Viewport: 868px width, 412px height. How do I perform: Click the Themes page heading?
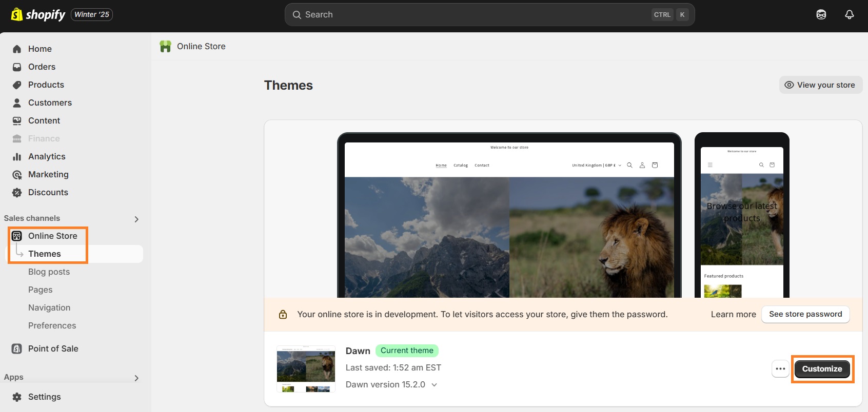tap(288, 86)
